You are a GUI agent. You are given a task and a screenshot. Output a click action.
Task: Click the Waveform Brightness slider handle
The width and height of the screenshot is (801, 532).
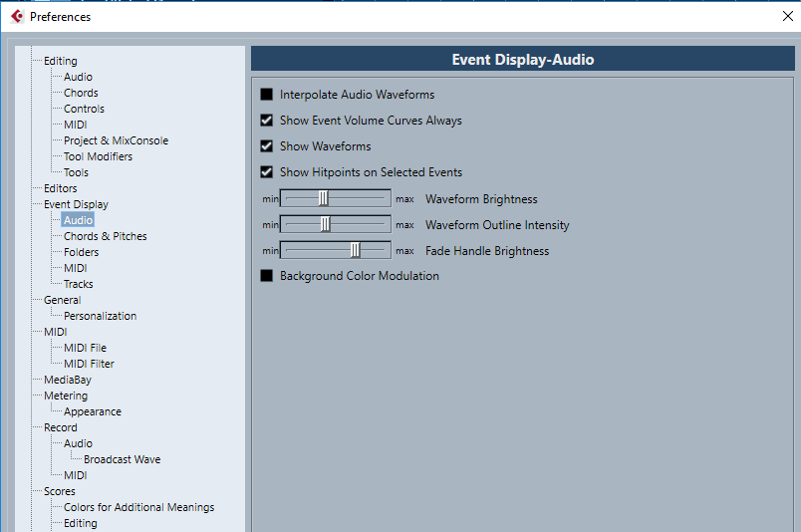coord(324,198)
